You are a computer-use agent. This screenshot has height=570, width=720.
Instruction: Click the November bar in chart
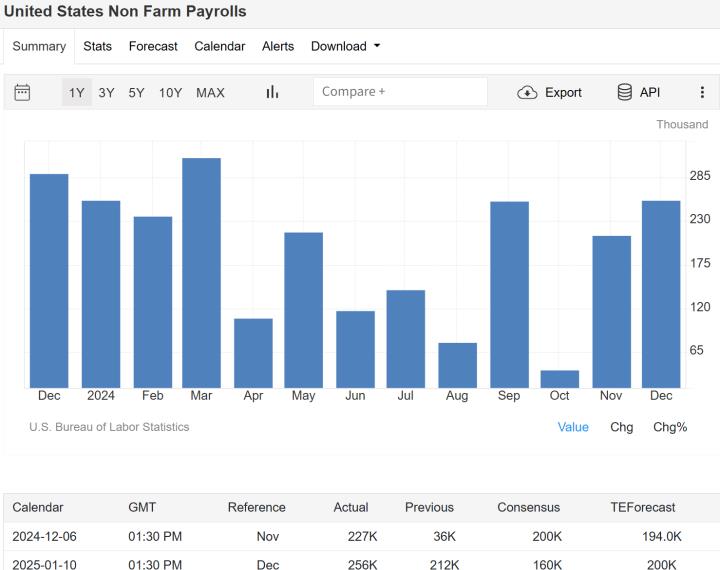pyautogui.click(x=612, y=312)
